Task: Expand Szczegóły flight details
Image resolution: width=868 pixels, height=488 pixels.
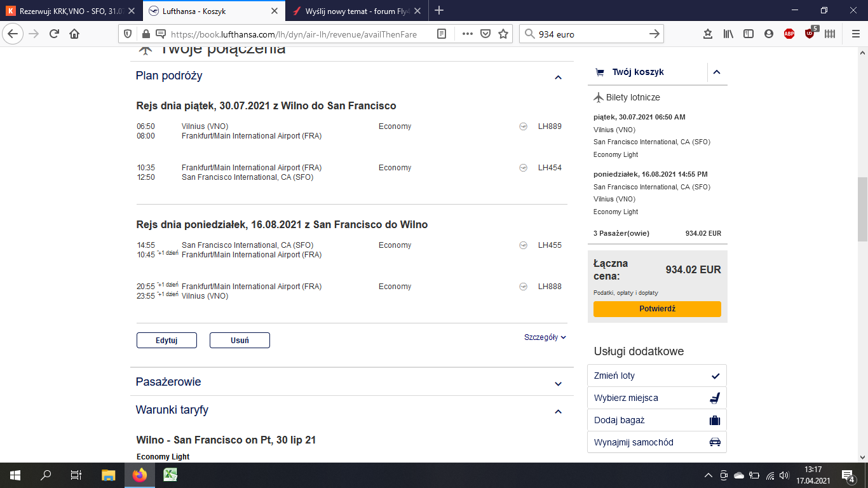Action: [545, 337]
